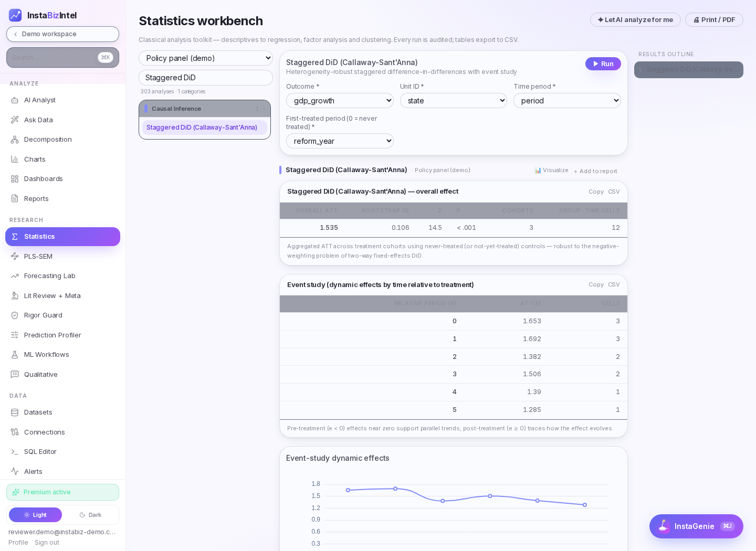The image size is (756, 551).
Task: Open the Decomposition tree icon
Action: [15, 140]
